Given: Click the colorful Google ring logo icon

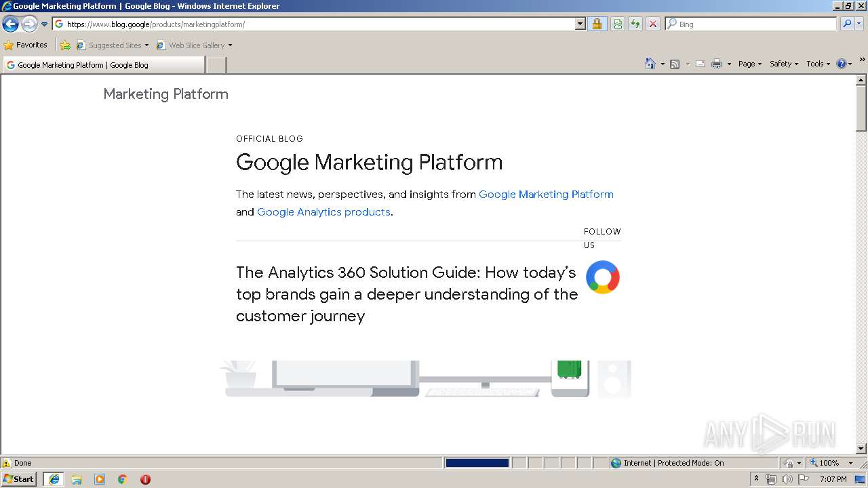Looking at the screenshot, I should 603,277.
